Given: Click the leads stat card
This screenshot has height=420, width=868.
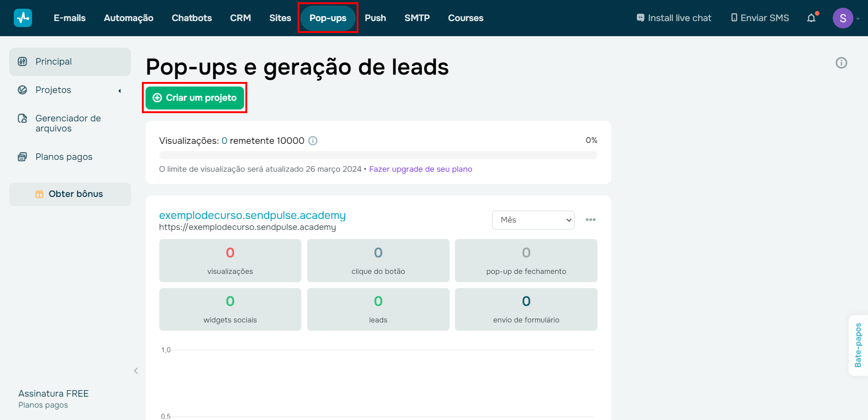Looking at the screenshot, I should tap(378, 309).
